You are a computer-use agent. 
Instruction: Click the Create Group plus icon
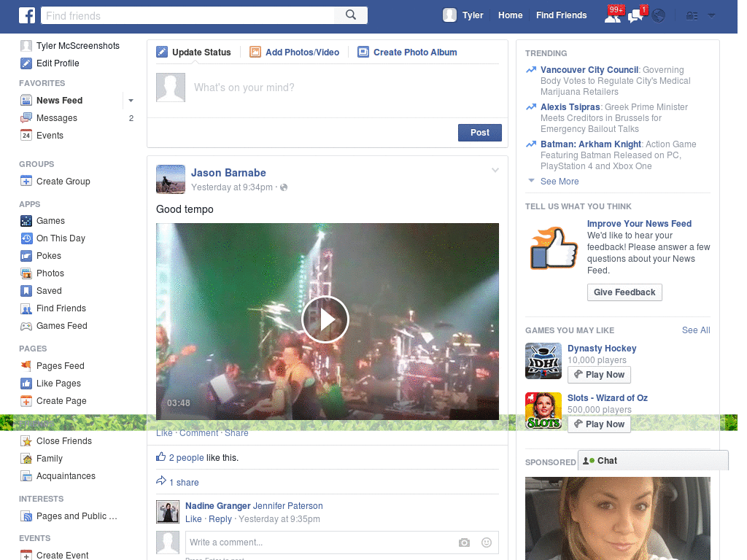tap(26, 182)
